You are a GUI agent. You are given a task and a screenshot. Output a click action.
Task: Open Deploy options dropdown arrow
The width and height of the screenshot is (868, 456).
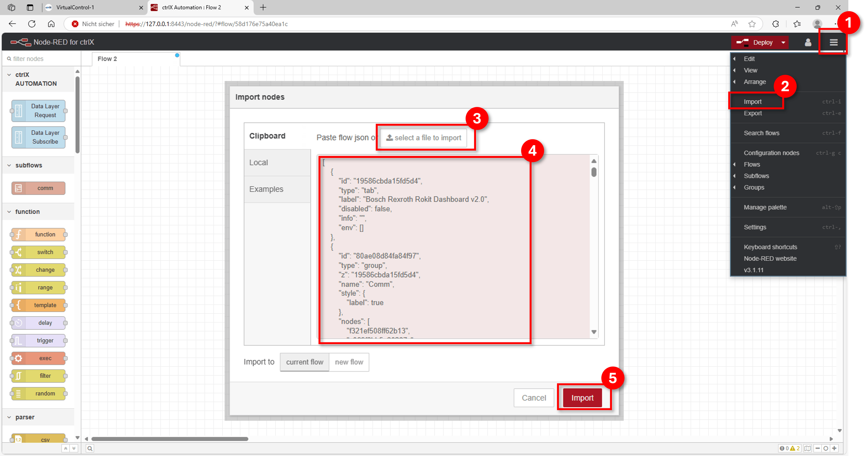pos(783,42)
